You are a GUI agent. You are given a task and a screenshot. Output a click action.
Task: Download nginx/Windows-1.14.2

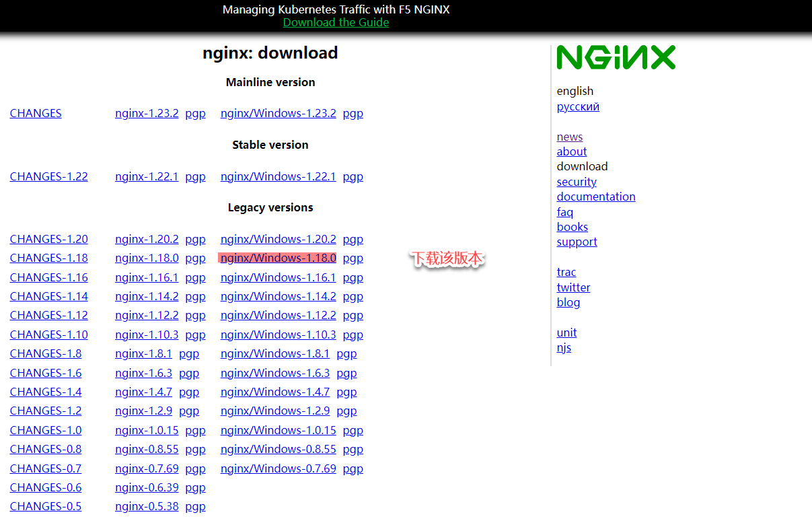point(279,296)
